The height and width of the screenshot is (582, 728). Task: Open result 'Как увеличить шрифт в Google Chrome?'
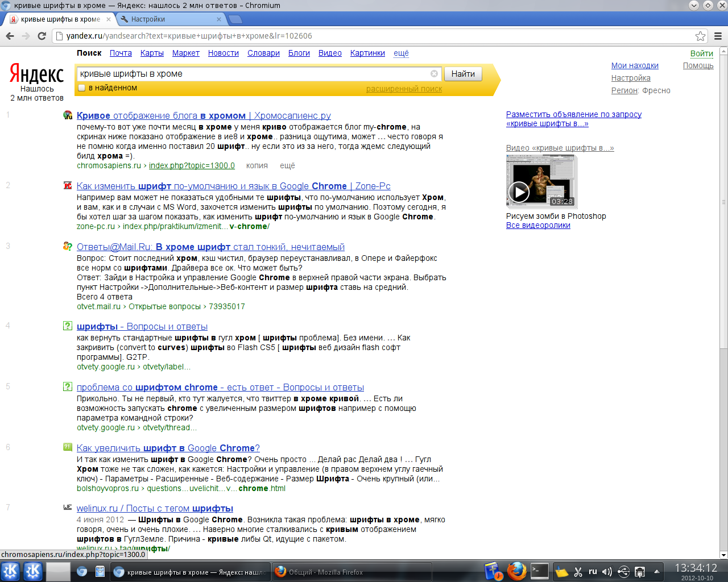click(x=168, y=448)
